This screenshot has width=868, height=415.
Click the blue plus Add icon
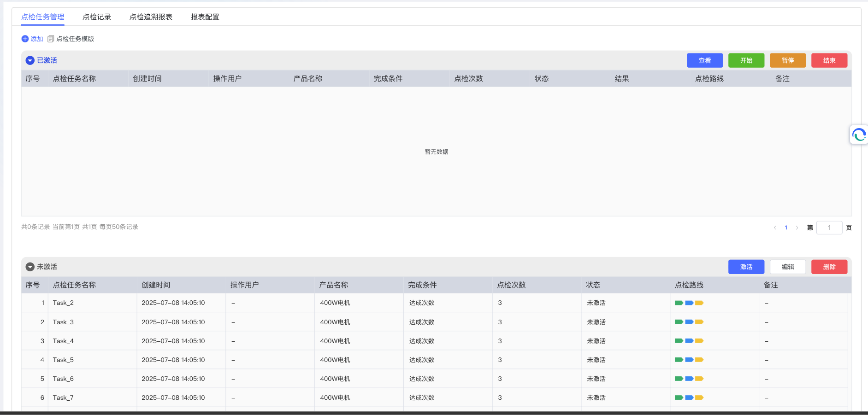25,39
